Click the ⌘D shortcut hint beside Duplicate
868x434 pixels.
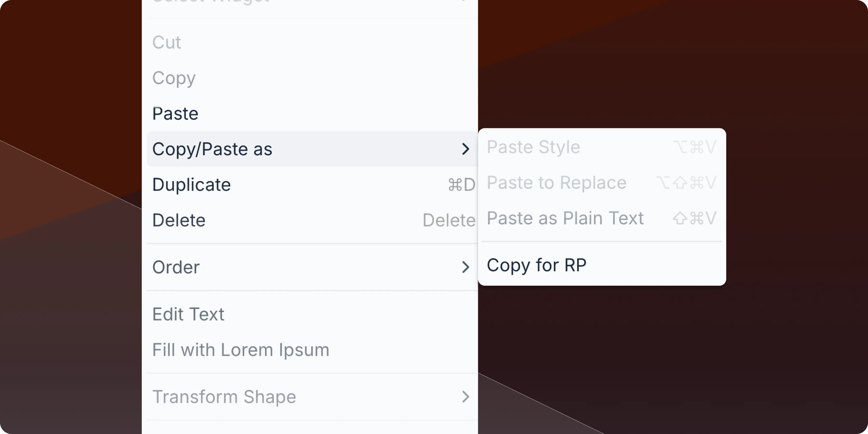(x=461, y=185)
